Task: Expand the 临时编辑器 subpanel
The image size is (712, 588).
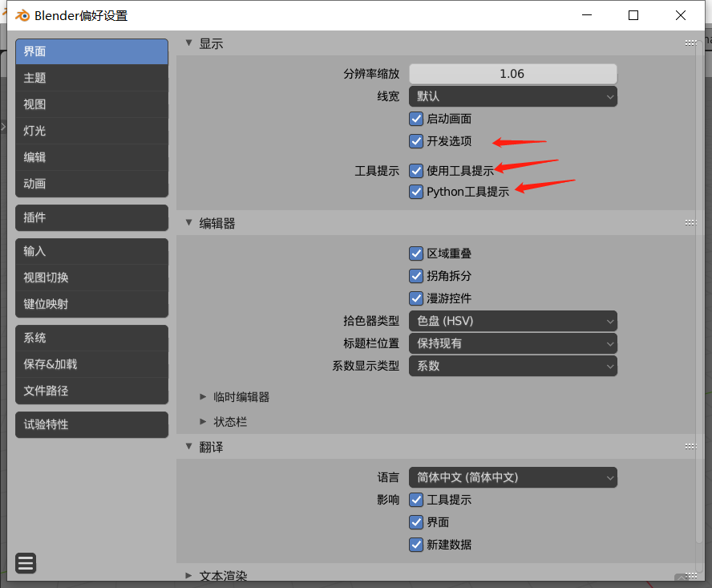Action: pos(203,397)
